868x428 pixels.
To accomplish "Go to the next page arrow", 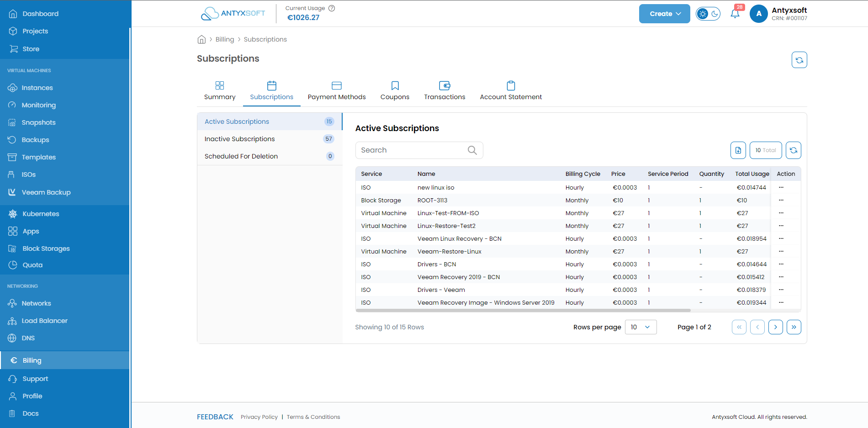I will pos(775,327).
